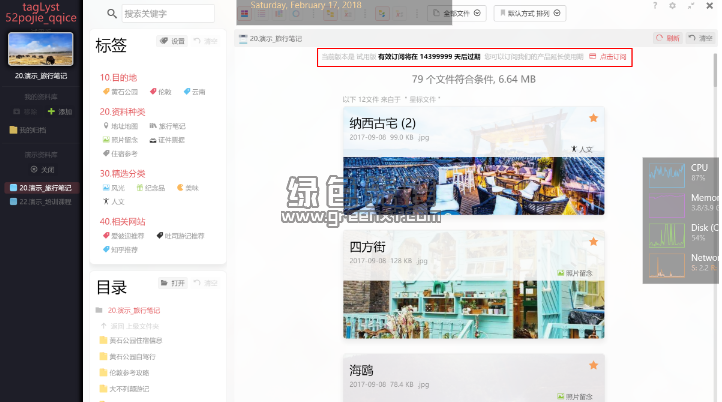The image size is (722, 402).
Task: Click the Disk graph in system monitor widget
Action: pyautogui.click(x=667, y=235)
